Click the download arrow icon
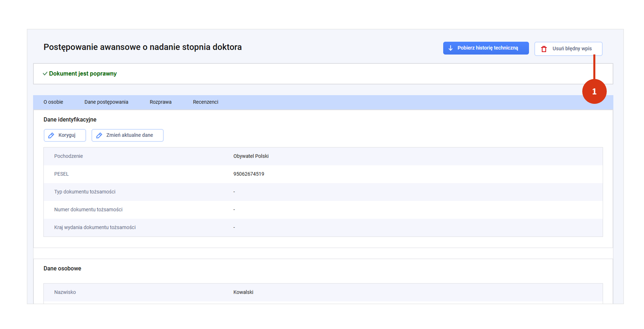The width and height of the screenshot is (644, 329). point(451,48)
